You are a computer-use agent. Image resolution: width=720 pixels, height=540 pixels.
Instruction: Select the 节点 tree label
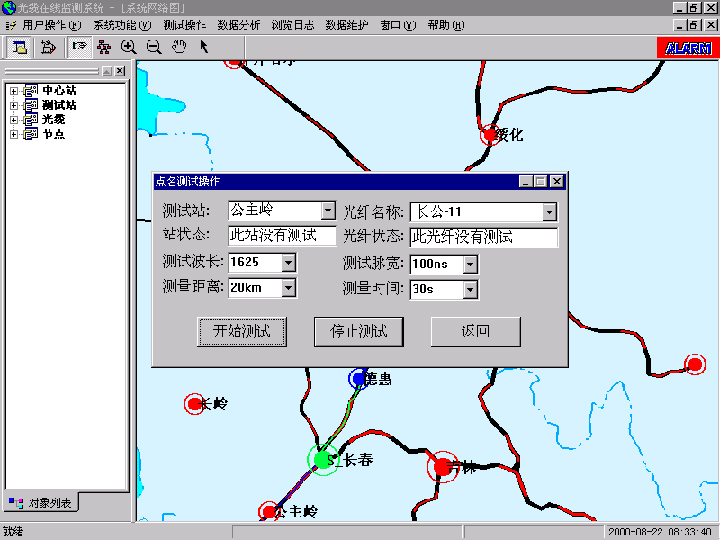click(54, 134)
